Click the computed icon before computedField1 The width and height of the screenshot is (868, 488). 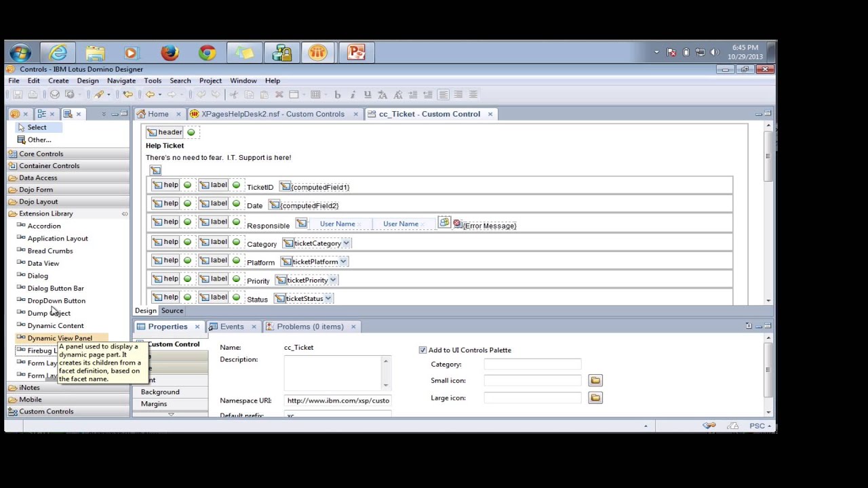pyautogui.click(x=285, y=186)
